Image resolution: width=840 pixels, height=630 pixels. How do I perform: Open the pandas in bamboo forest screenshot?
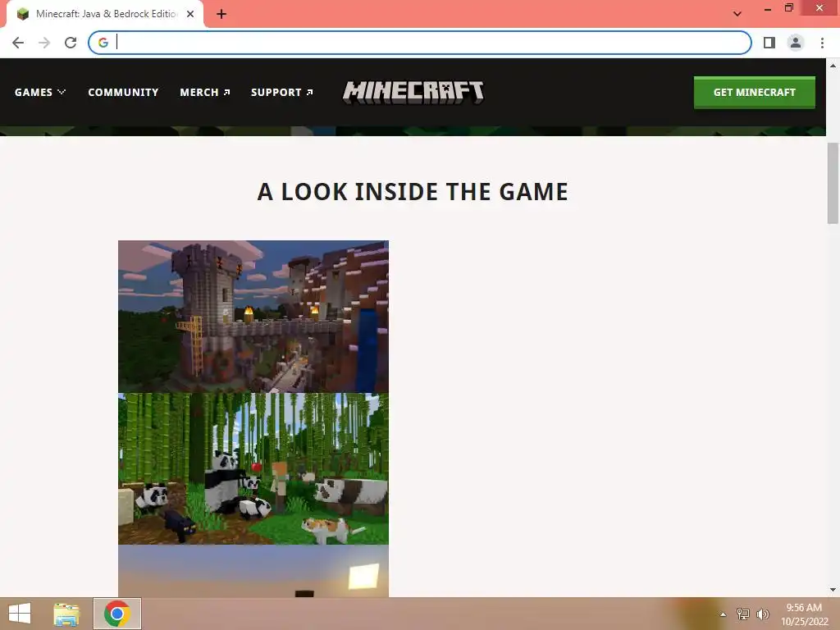point(253,468)
